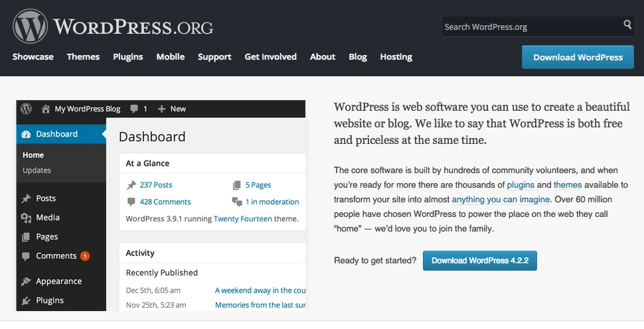Open the Hosting navigation item

[396, 57]
